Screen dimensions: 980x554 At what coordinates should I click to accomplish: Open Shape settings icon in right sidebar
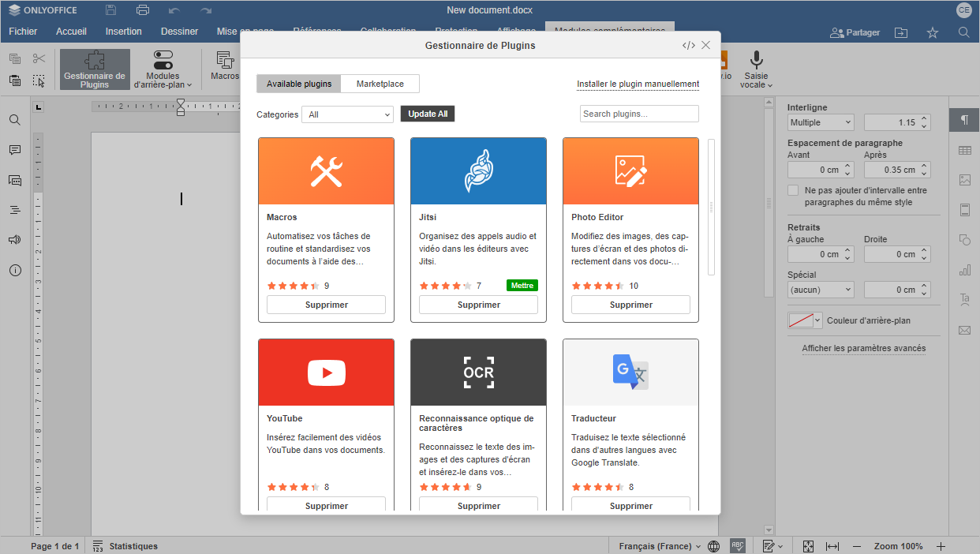964,240
